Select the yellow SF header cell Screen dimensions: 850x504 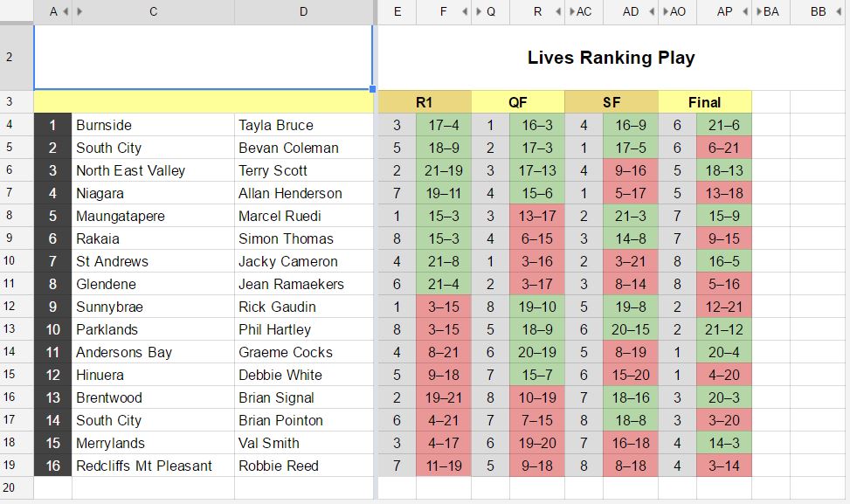pos(612,101)
